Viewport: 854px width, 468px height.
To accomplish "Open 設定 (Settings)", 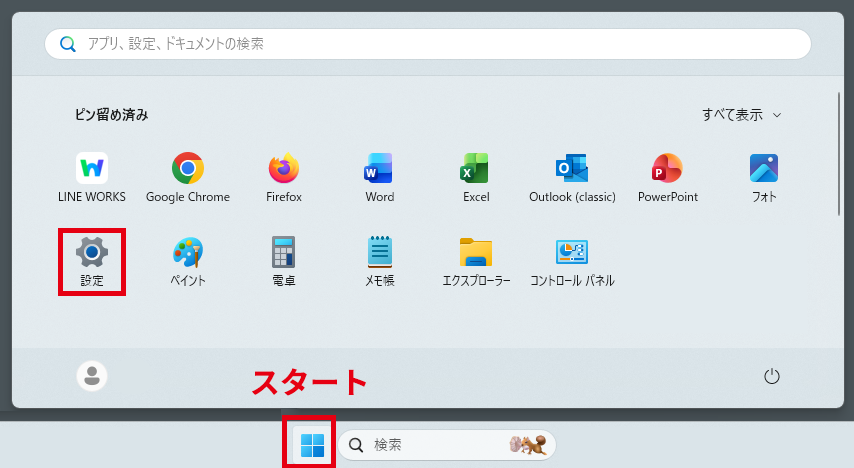I will pyautogui.click(x=92, y=262).
